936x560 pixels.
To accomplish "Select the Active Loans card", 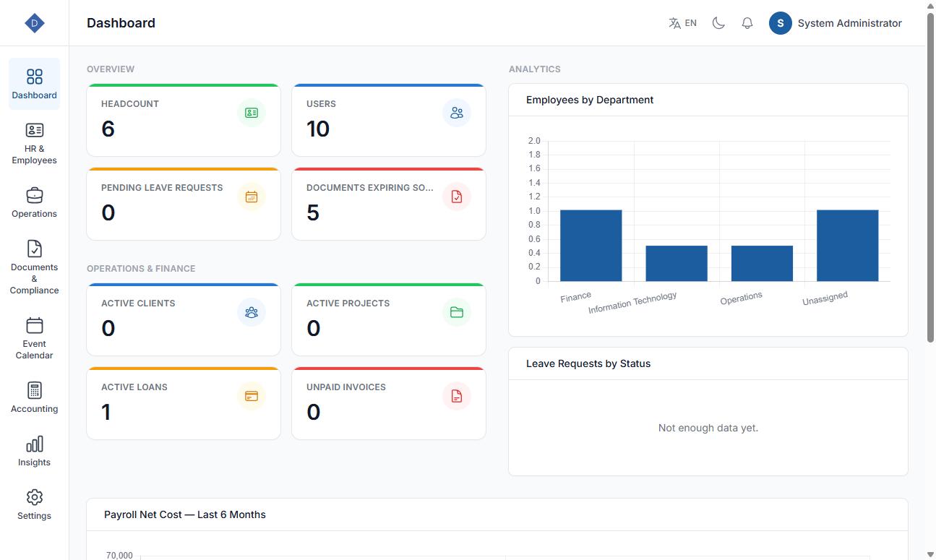I will coord(184,403).
